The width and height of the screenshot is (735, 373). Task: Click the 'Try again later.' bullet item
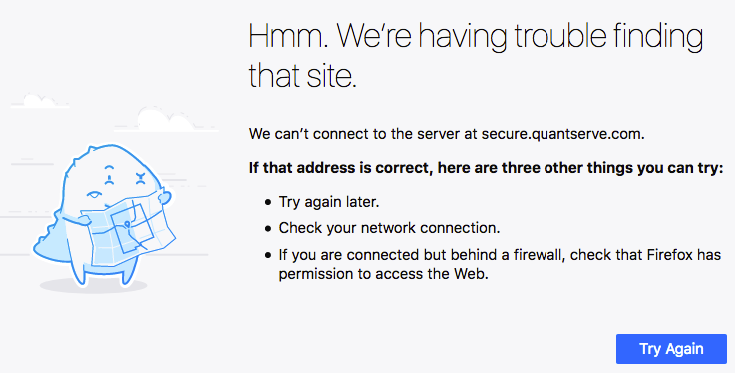tap(329, 202)
